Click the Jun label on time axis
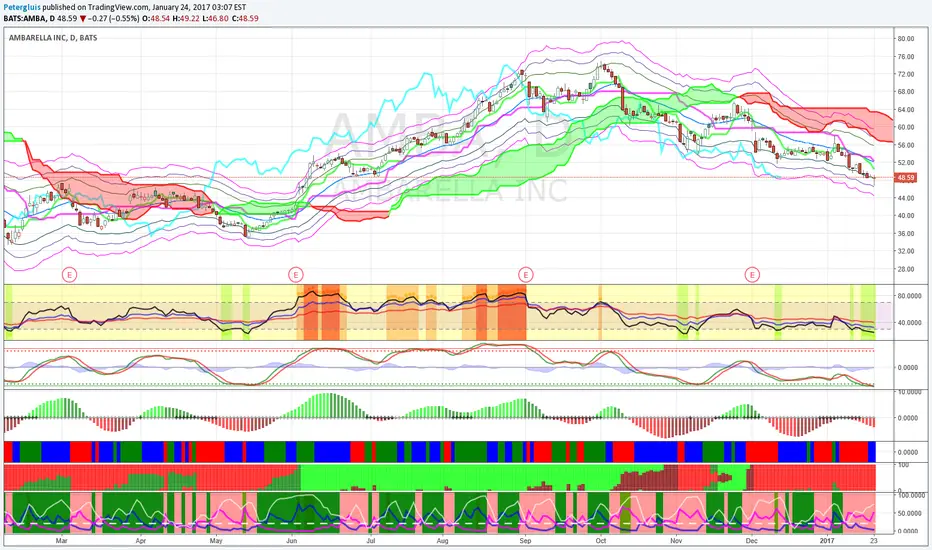 click(291, 541)
